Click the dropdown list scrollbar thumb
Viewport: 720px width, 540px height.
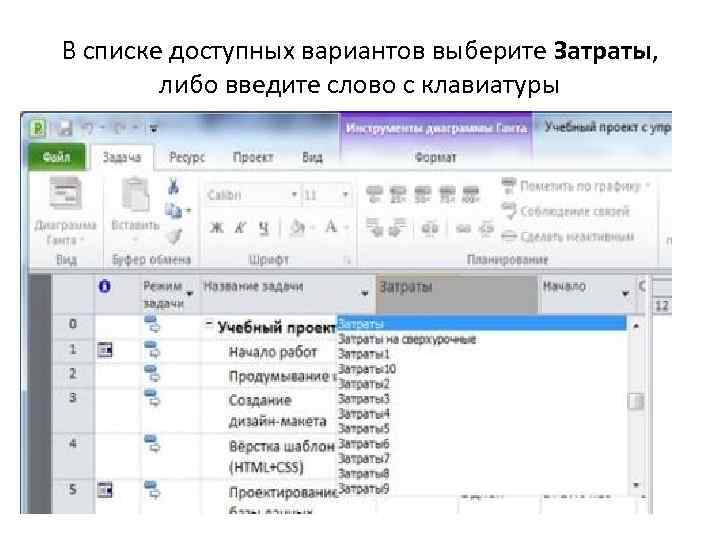[636, 401]
